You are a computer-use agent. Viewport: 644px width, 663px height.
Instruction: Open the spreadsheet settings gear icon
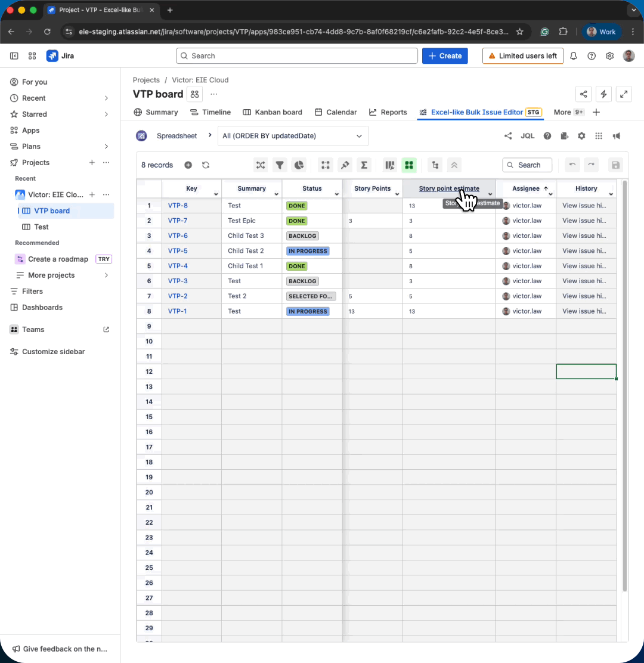click(581, 136)
